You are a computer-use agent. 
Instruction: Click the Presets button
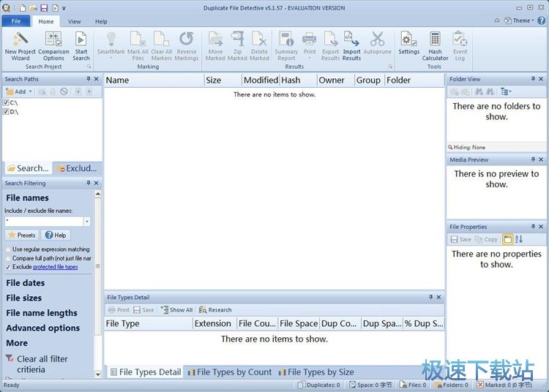pos(22,235)
